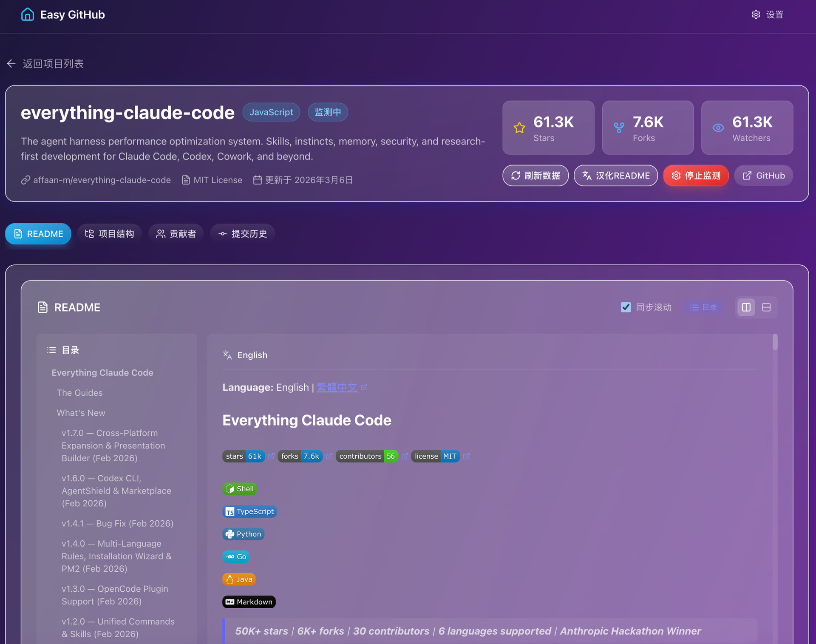
Task: Open the 贡献者 contributors tab
Action: tap(176, 234)
